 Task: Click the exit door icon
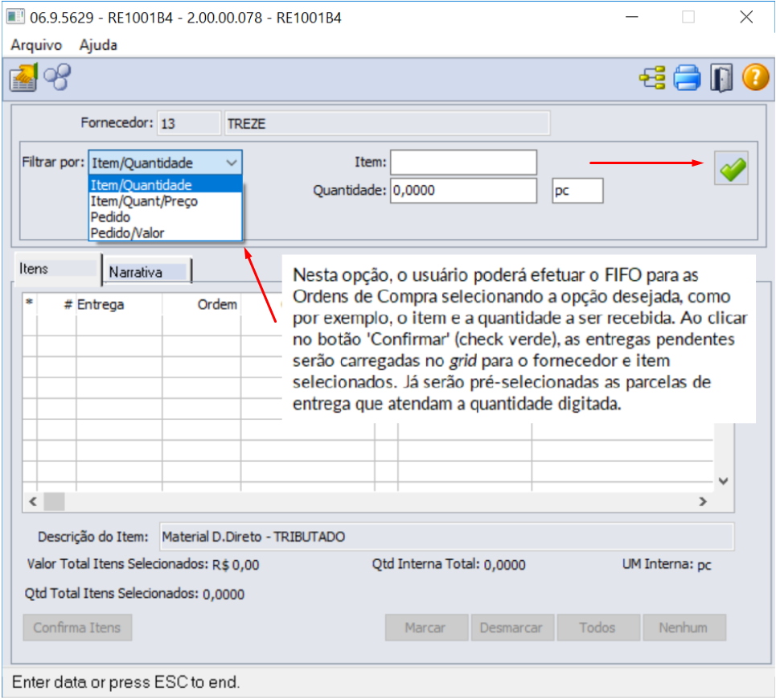pos(721,78)
